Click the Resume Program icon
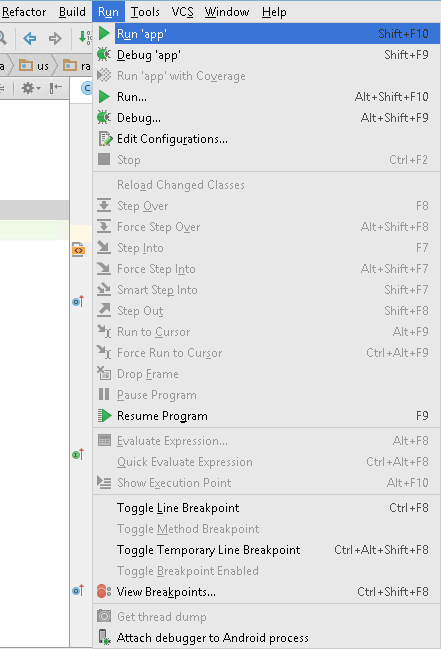This screenshot has width=441, height=649. click(104, 416)
